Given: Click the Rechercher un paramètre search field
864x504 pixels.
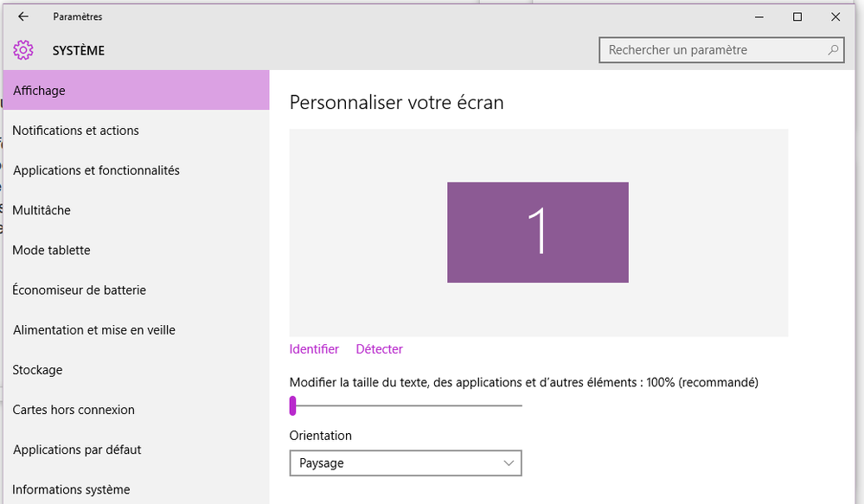Looking at the screenshot, I should [714, 50].
